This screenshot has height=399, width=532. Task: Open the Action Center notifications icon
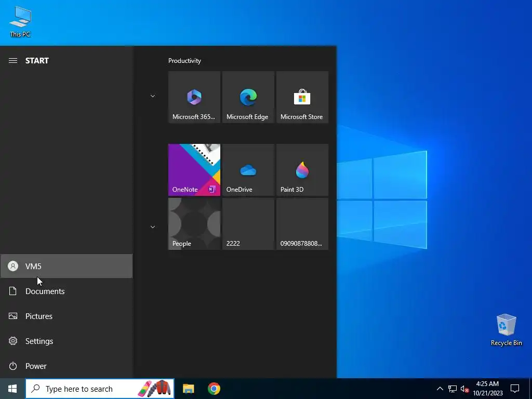coord(515,389)
